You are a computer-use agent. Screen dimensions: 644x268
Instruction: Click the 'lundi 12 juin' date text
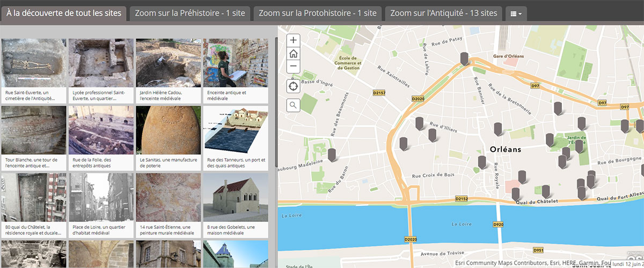[627, 264]
